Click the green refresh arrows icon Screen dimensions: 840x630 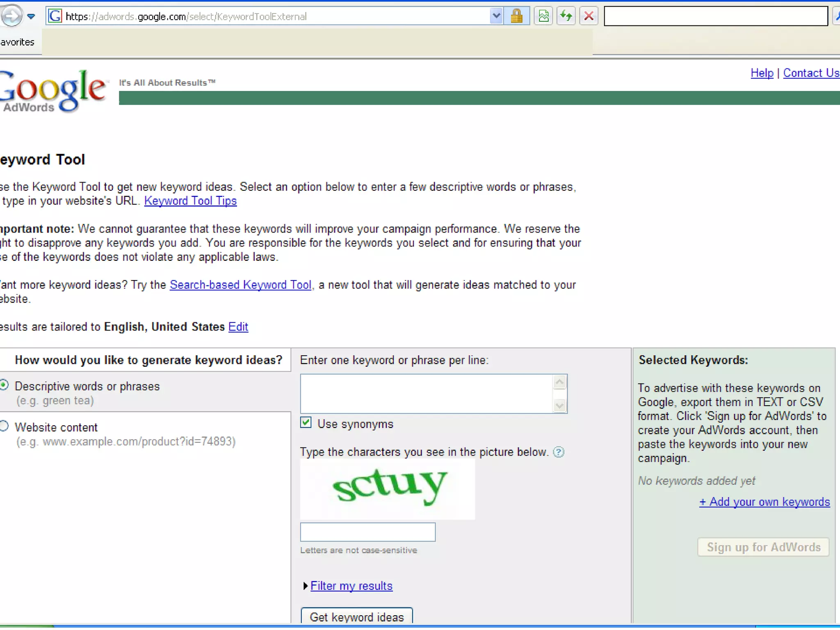[566, 16]
